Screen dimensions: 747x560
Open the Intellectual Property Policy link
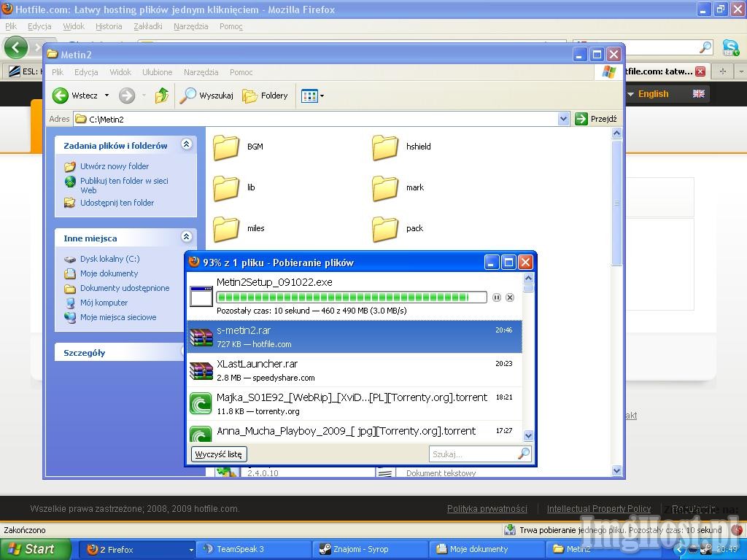pyautogui.click(x=599, y=508)
